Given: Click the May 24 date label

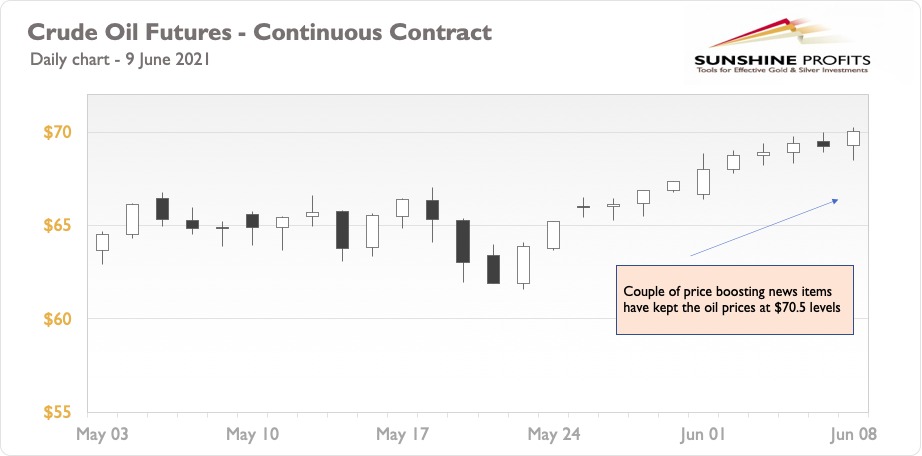Looking at the screenshot, I should tap(553, 435).
